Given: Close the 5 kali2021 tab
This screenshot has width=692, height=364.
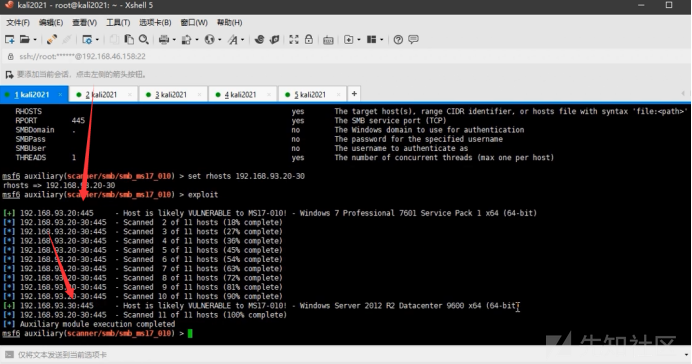Looking at the screenshot, I should point(338,94).
